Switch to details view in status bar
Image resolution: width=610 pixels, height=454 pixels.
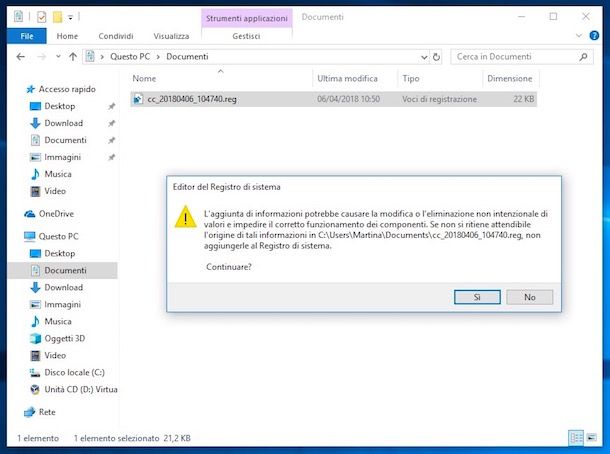click(x=576, y=438)
